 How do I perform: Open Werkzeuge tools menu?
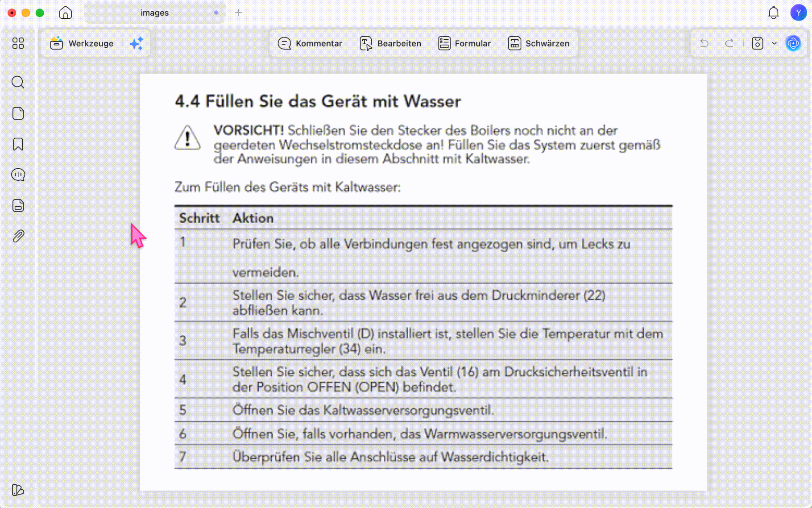82,43
